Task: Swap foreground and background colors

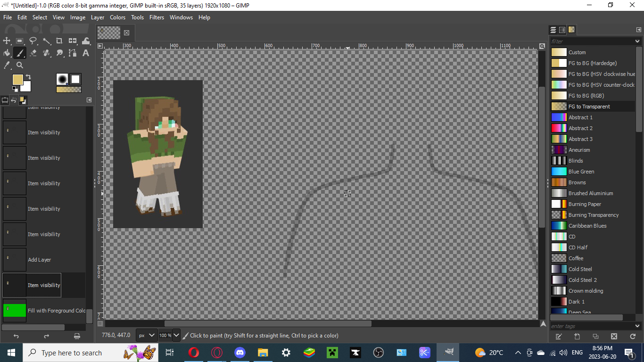Action: (28, 76)
